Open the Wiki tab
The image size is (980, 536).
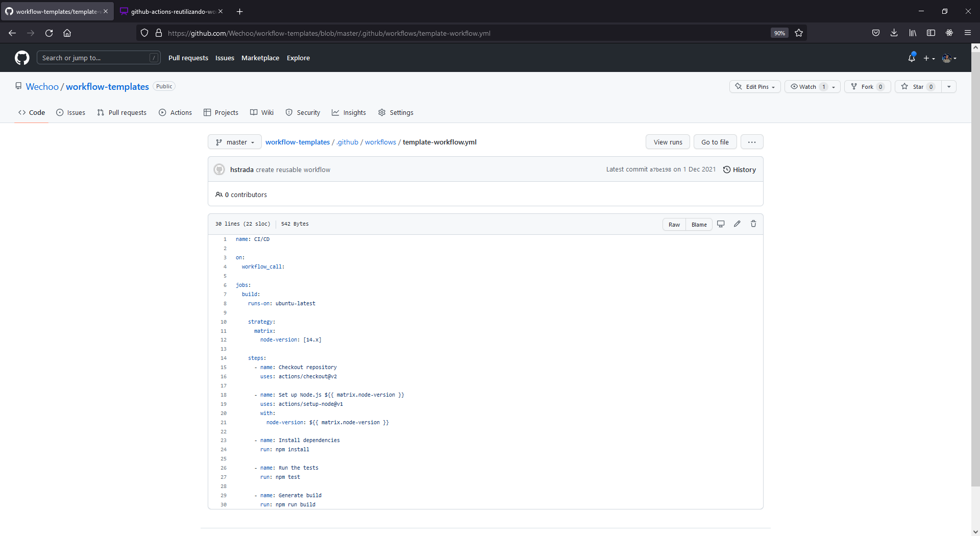262,113
